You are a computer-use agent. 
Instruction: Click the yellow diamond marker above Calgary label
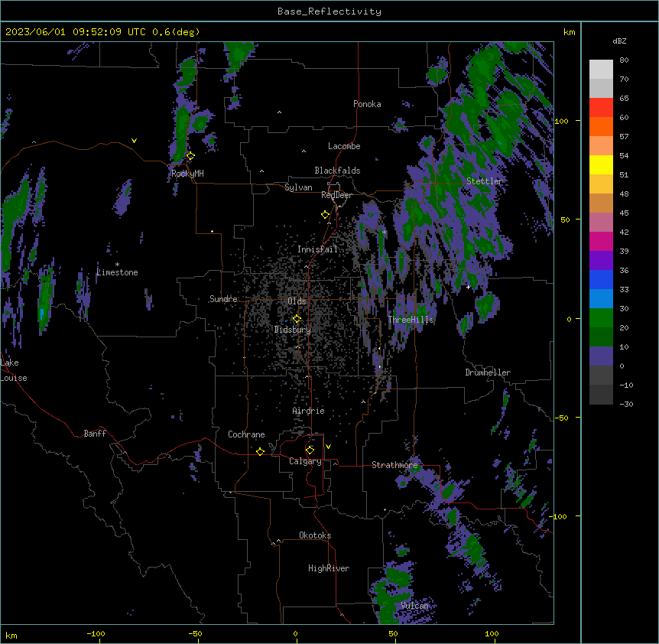[x=310, y=450]
